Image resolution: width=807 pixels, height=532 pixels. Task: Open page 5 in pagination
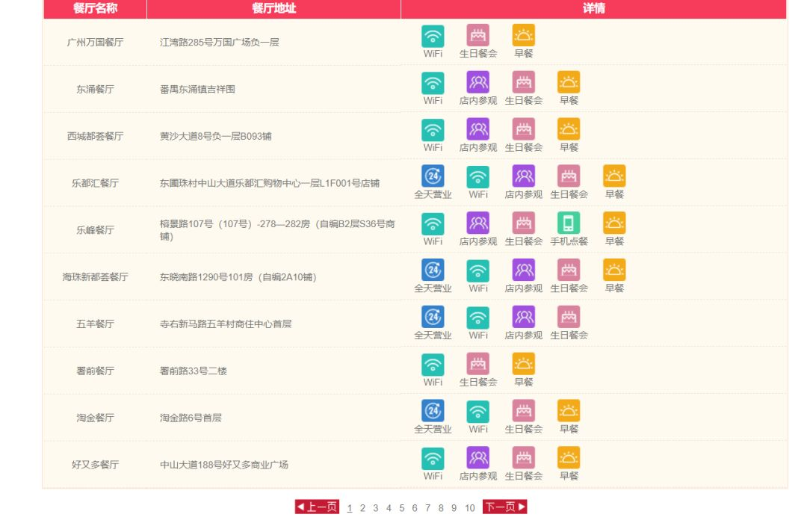point(401,508)
